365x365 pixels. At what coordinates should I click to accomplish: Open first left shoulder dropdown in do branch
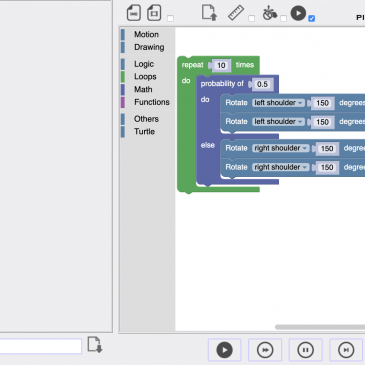click(278, 103)
